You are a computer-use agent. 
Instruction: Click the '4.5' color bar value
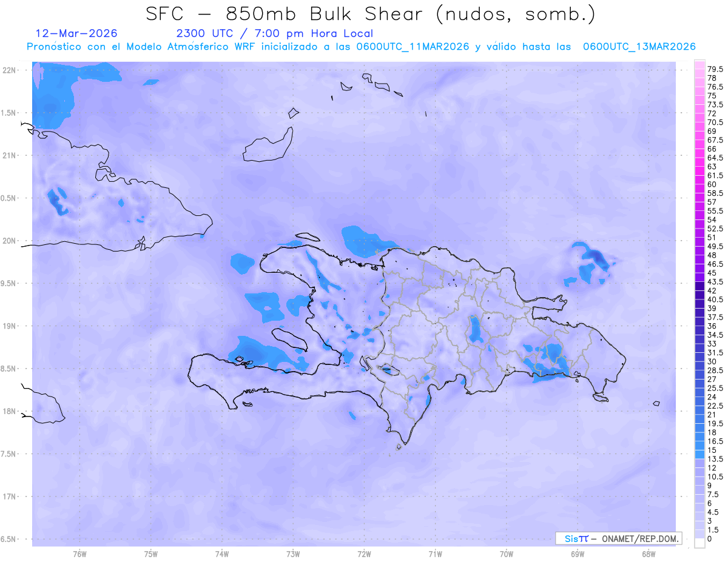(713, 512)
